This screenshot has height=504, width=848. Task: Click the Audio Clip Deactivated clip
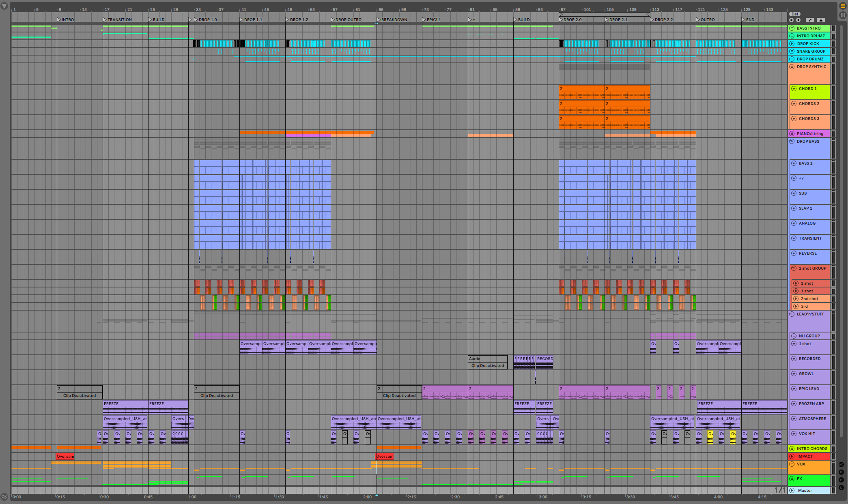coord(487,362)
